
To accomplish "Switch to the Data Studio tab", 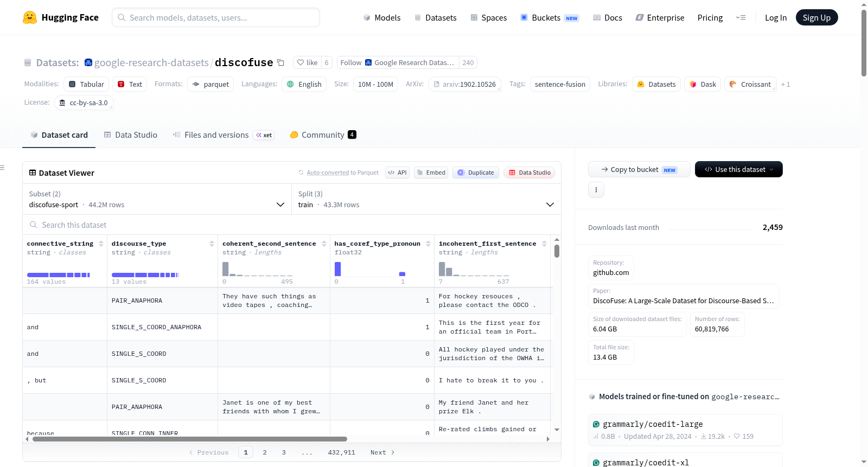I will click(130, 135).
